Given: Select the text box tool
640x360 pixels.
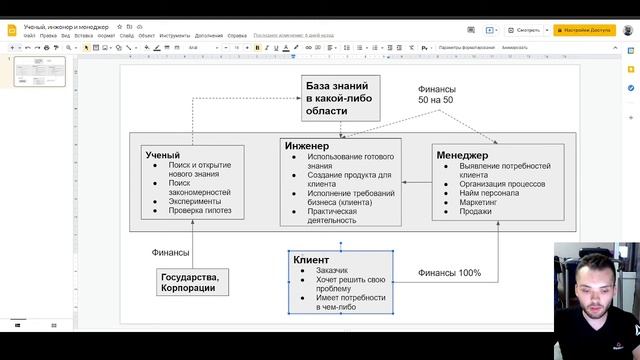Looking at the screenshot, I should (x=96, y=48).
